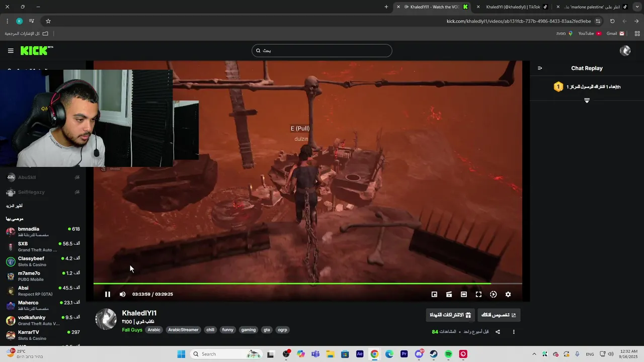The height and width of the screenshot is (362, 644).
Task: Open Spotify from the taskbar
Action: pos(448,354)
